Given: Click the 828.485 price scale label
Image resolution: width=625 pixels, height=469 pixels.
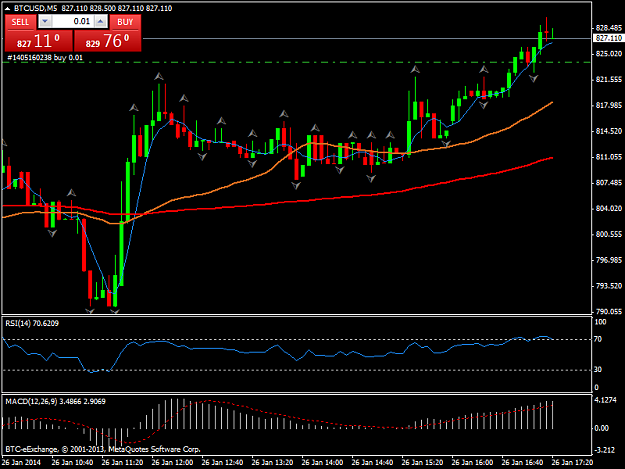Looking at the screenshot, I should [609, 28].
